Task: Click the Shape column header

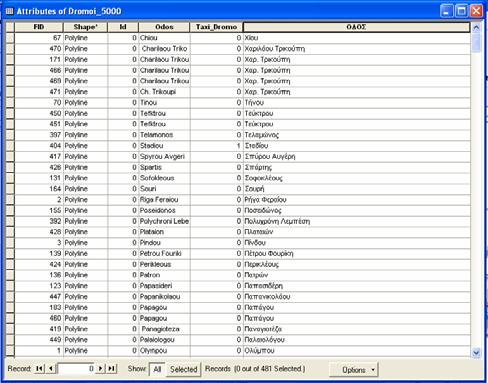Action: pyautogui.click(x=85, y=27)
